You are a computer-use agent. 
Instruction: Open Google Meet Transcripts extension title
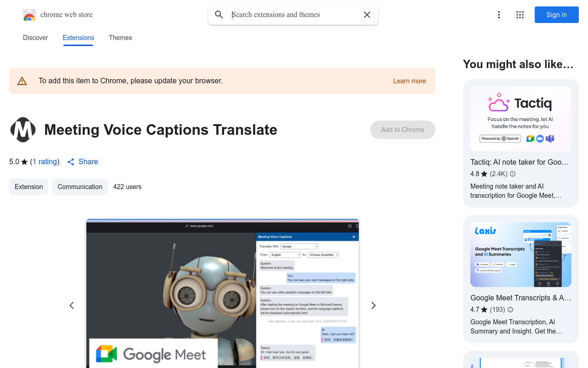click(x=521, y=298)
